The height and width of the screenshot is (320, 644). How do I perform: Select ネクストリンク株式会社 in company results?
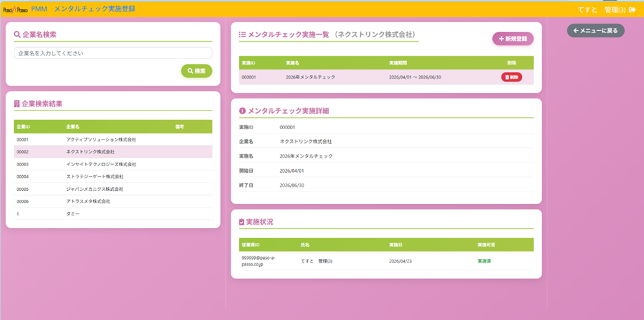[x=90, y=152]
